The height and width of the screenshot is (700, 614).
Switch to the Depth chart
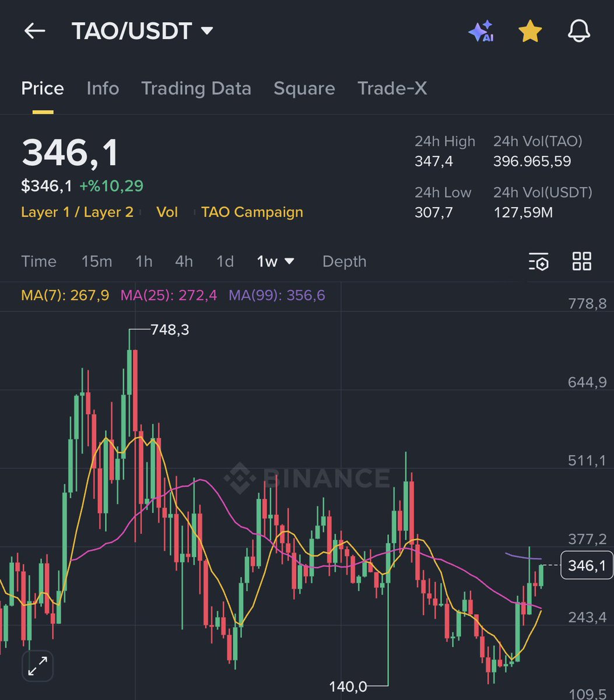344,261
